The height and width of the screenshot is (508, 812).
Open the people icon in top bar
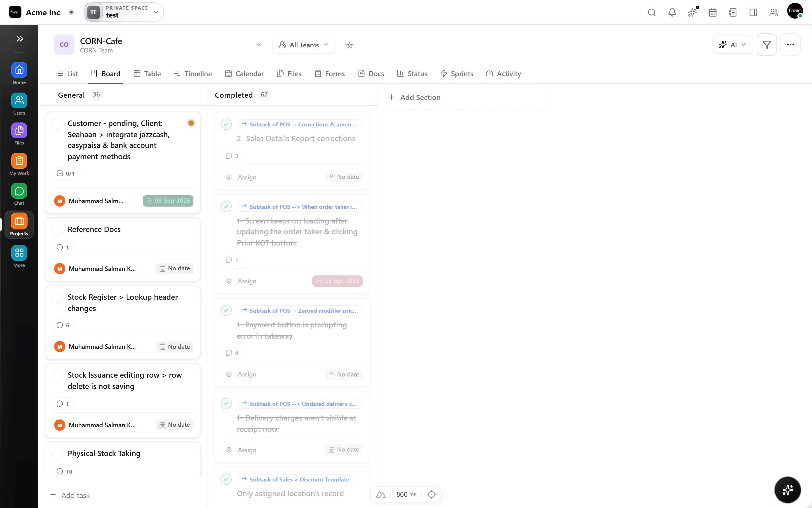(773, 12)
